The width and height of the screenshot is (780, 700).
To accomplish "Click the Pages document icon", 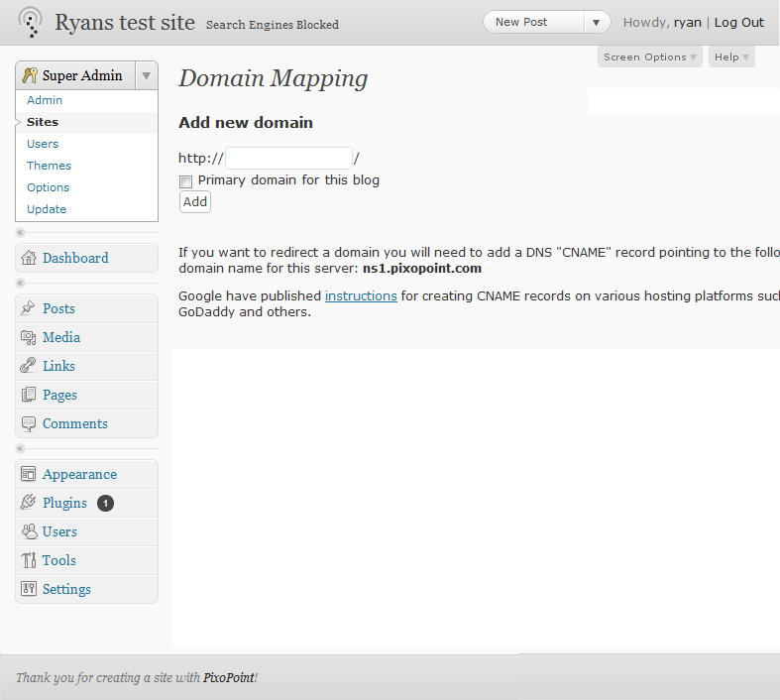I will pyautogui.click(x=29, y=395).
